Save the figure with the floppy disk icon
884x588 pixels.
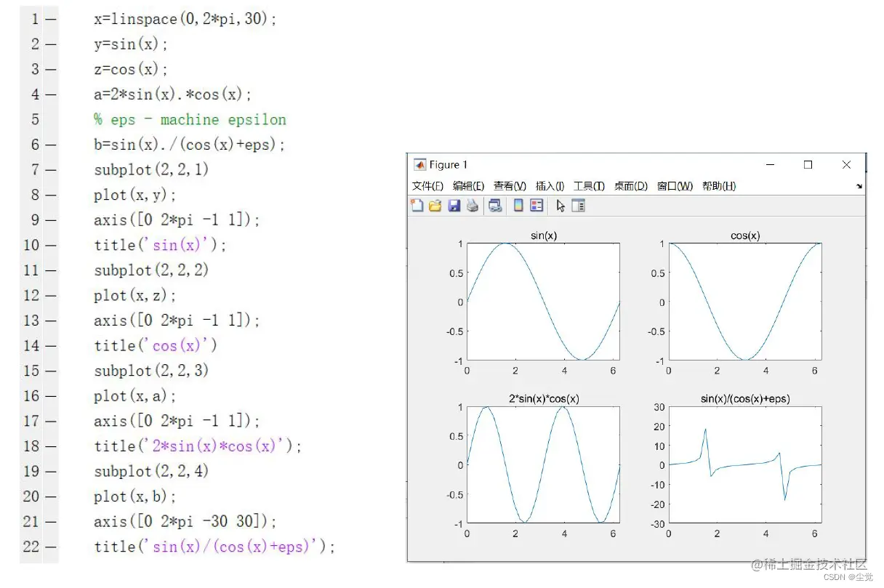point(454,206)
